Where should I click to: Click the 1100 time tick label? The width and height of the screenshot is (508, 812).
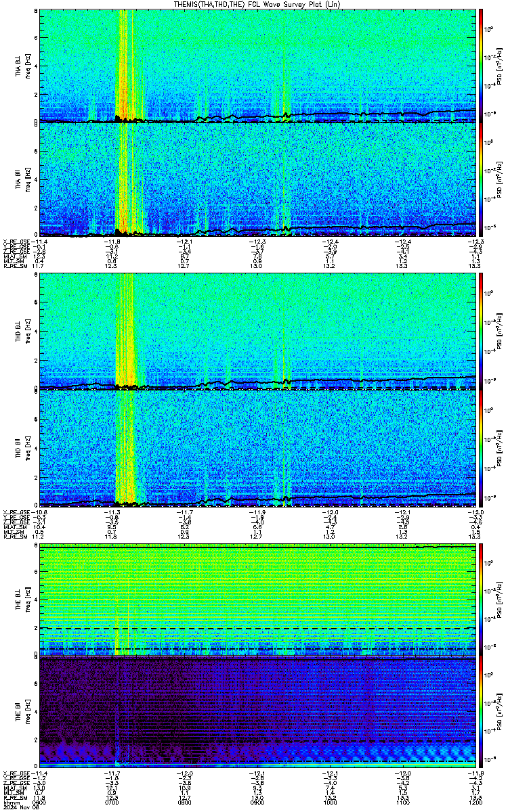[x=403, y=803]
